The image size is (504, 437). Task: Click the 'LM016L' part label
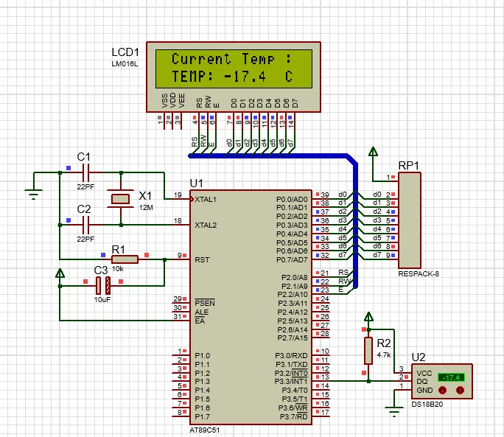tap(125, 63)
